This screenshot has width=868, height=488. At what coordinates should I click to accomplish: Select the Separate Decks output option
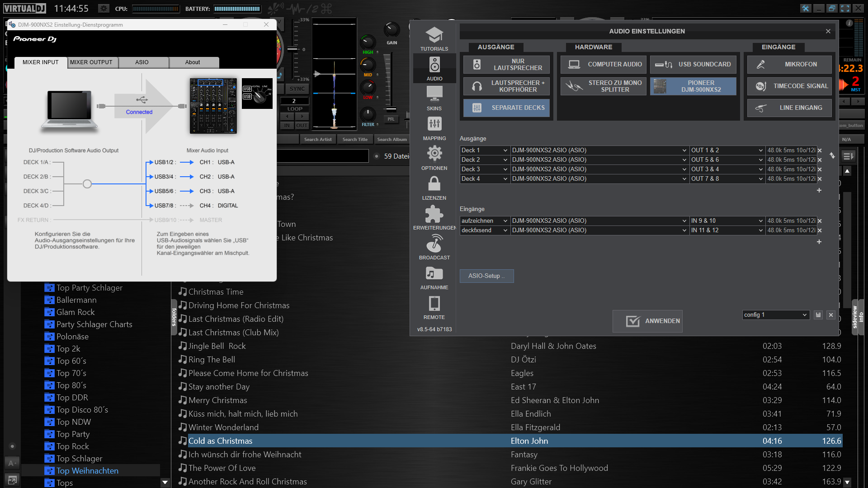tap(506, 108)
